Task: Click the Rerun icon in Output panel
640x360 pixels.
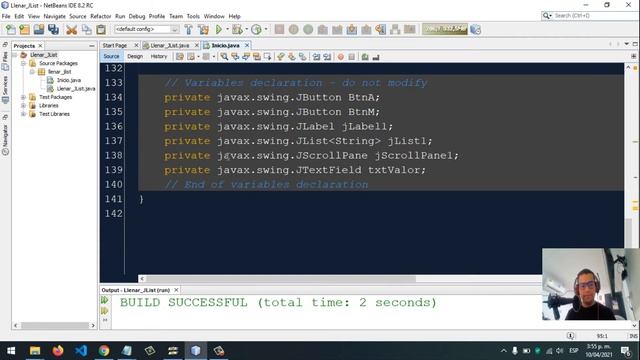Action: [105, 300]
